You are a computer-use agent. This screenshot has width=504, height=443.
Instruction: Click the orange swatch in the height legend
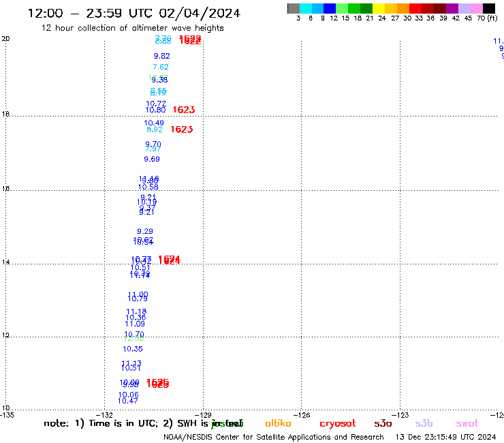(403, 8)
